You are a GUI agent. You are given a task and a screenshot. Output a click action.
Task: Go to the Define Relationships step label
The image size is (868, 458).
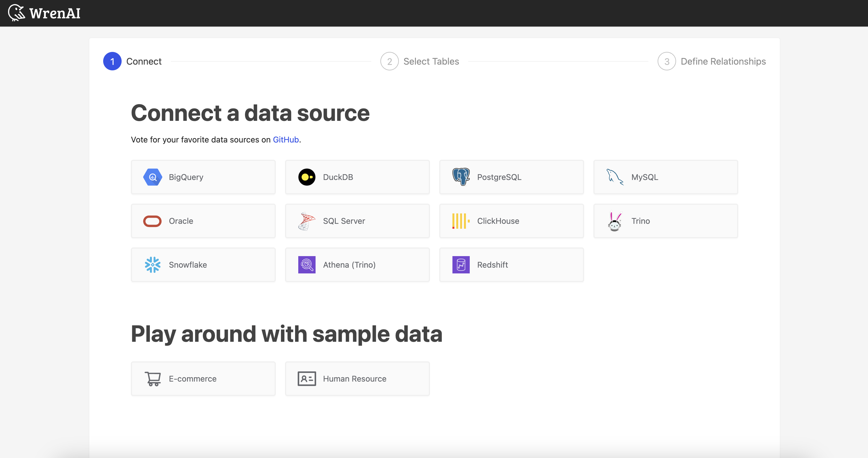(x=723, y=61)
